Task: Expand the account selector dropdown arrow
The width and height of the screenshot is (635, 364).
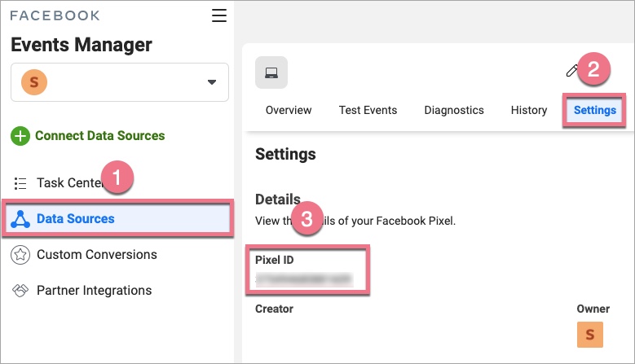Action: (212, 82)
